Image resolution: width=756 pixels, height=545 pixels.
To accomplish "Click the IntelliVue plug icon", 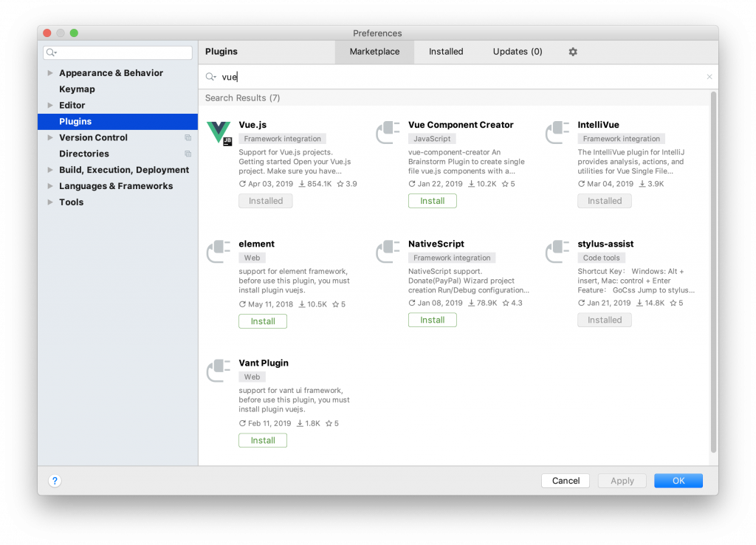I will tap(558, 133).
